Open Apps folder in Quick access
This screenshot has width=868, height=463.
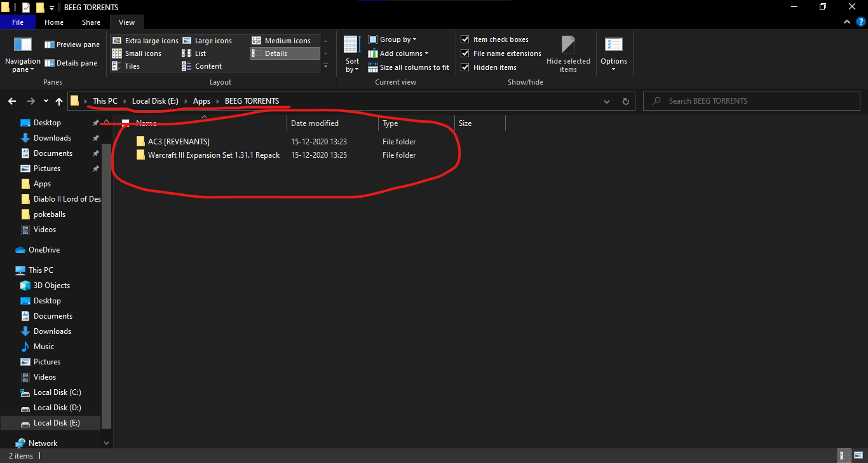(x=42, y=184)
